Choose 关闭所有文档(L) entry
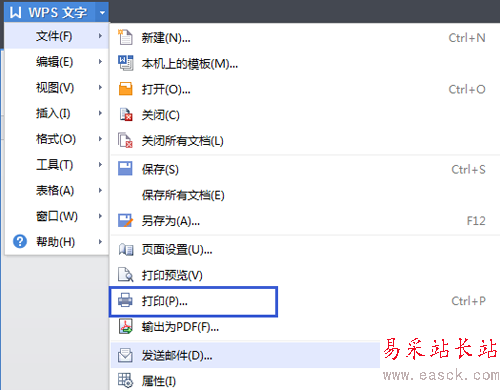 (x=305, y=140)
